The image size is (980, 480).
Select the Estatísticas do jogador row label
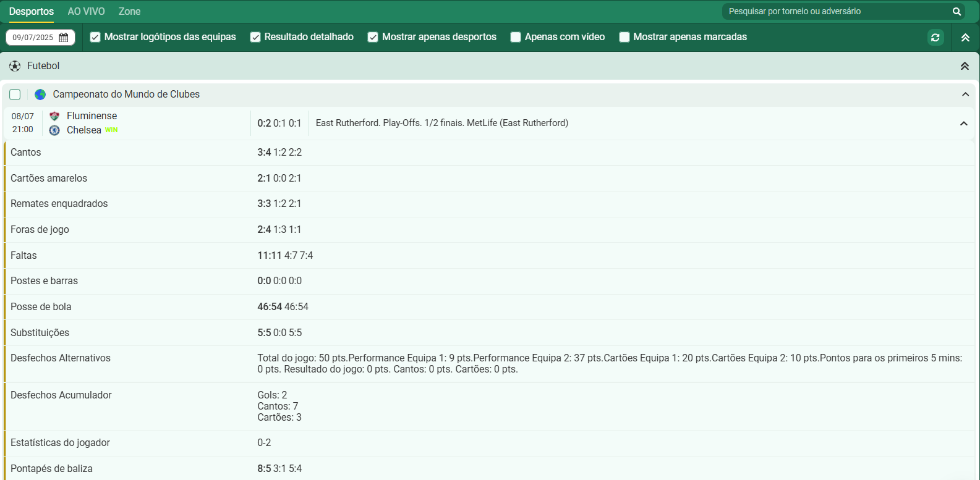coord(61,443)
